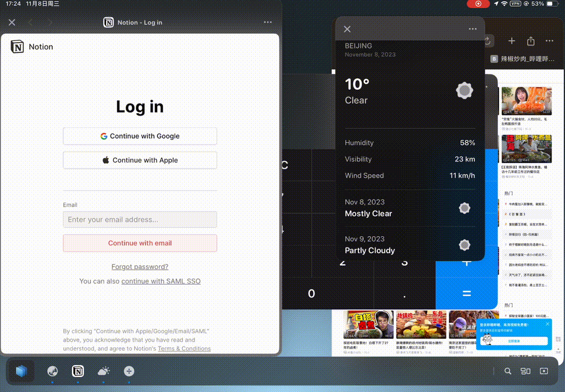Click the Notion logo in the page header
Viewport: 565px width, 392px height.
(17, 47)
